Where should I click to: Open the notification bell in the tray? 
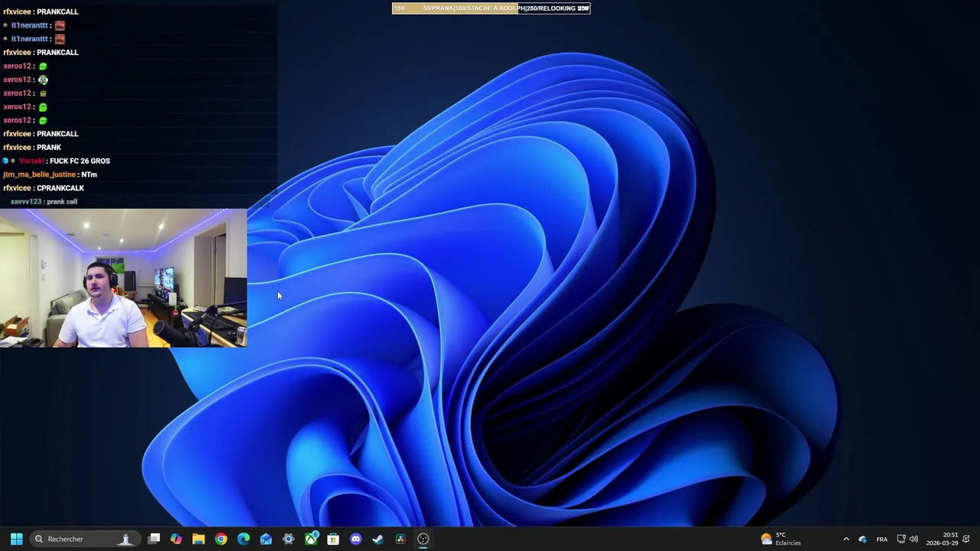coord(967,539)
